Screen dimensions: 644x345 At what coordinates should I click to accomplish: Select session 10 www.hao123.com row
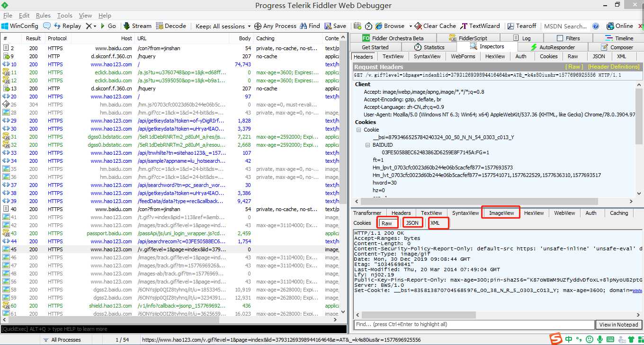click(x=170, y=64)
